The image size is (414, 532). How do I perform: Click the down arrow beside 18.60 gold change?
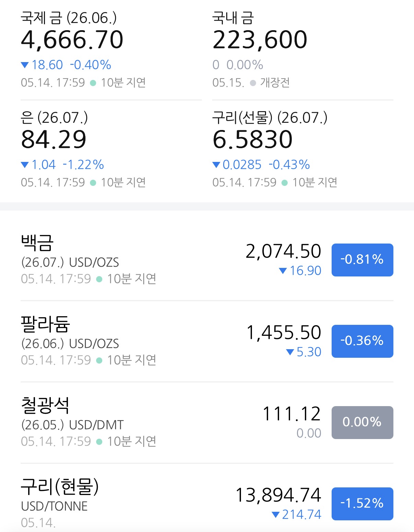click(25, 65)
